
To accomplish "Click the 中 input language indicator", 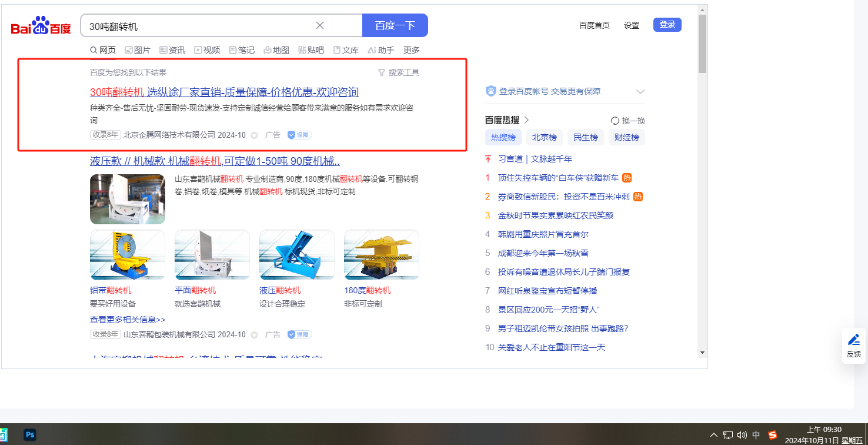I will point(756,435).
